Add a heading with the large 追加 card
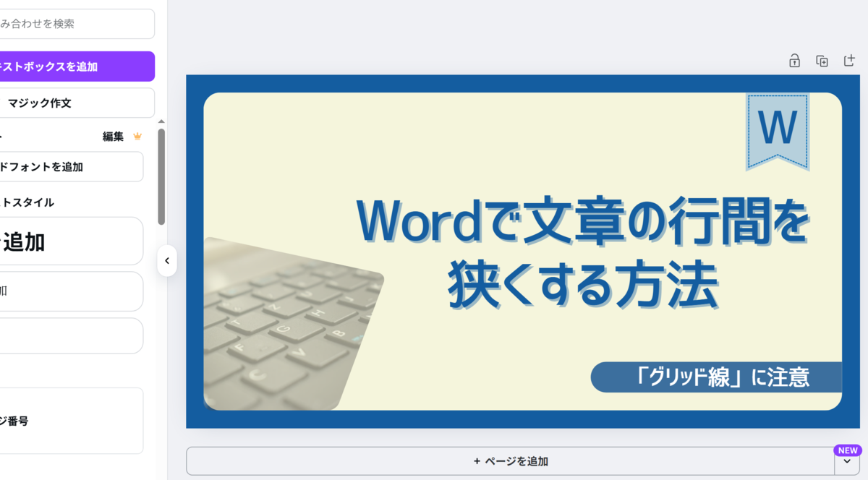This screenshot has width=868, height=480. 71,241
